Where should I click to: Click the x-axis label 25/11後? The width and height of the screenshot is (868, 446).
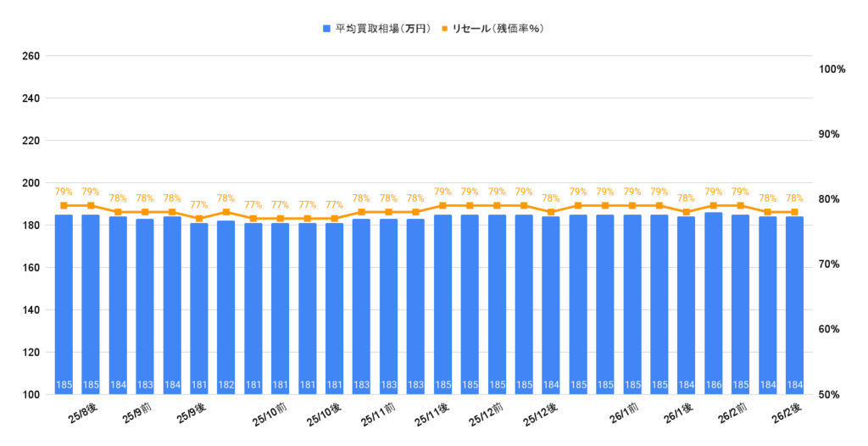click(432, 415)
